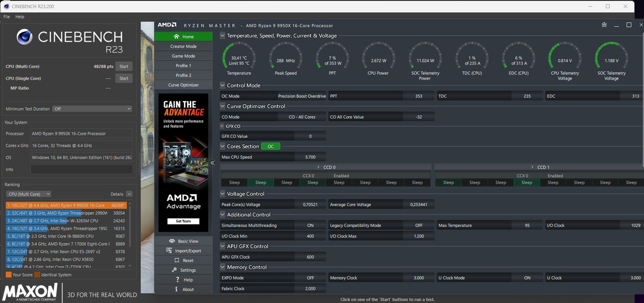This screenshot has width=644, height=303.
Task: Expand the CCD 1 chevron
Action: coord(532,167)
